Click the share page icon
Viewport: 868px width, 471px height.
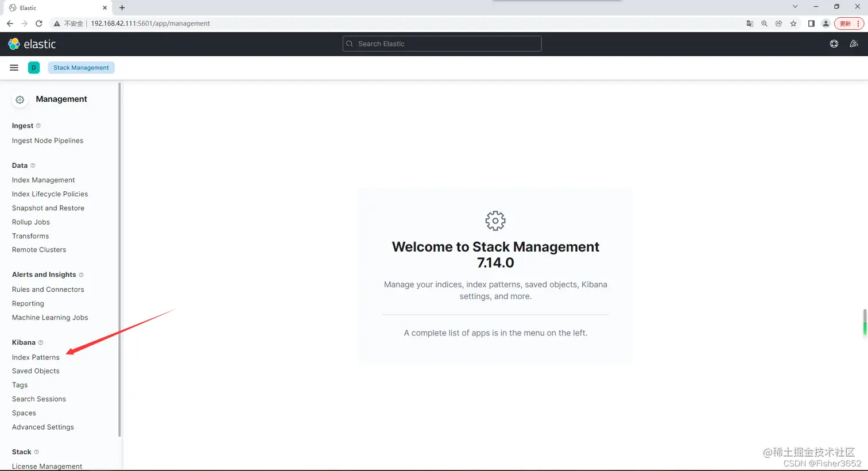[778, 24]
